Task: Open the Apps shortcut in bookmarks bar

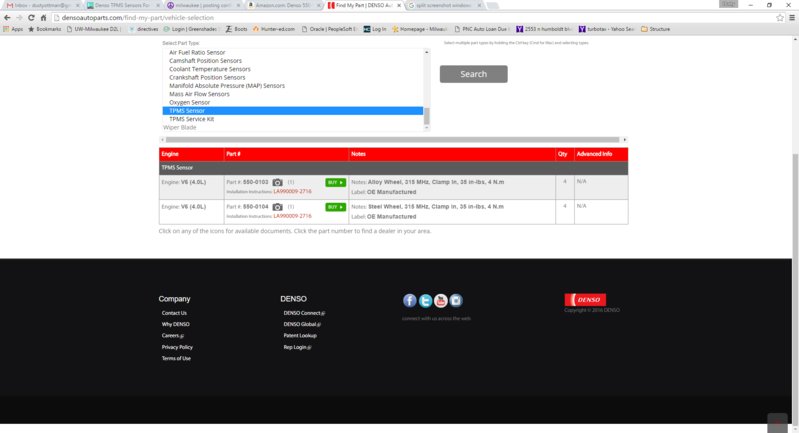Action: (13, 29)
